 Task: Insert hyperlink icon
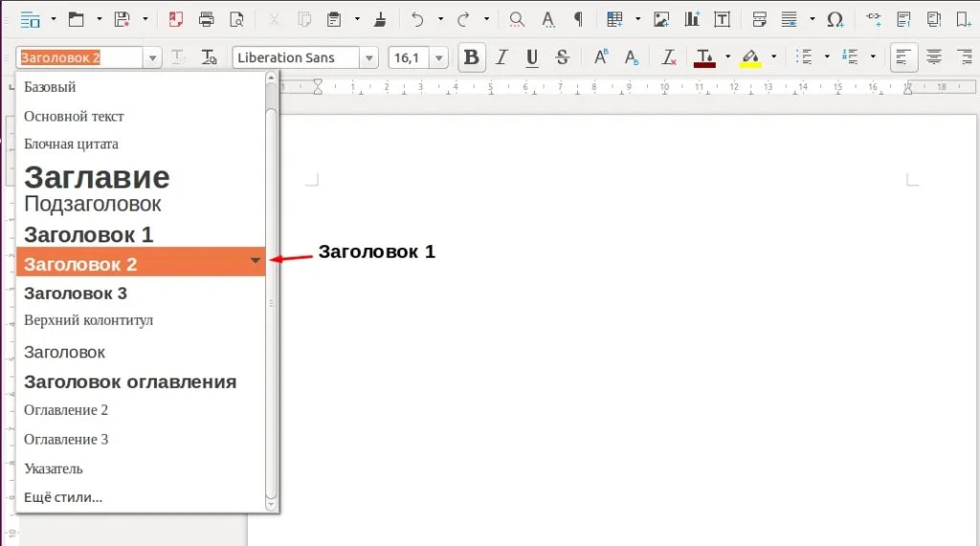click(x=874, y=19)
